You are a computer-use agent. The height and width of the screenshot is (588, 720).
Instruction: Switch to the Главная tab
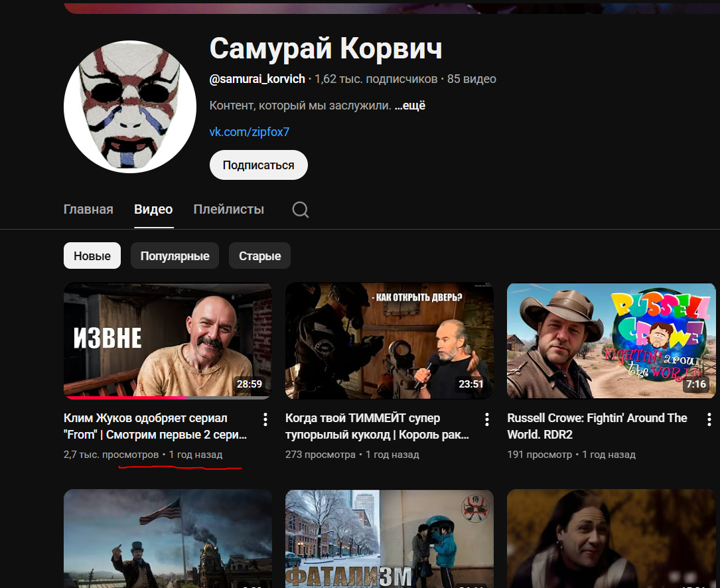coord(88,210)
